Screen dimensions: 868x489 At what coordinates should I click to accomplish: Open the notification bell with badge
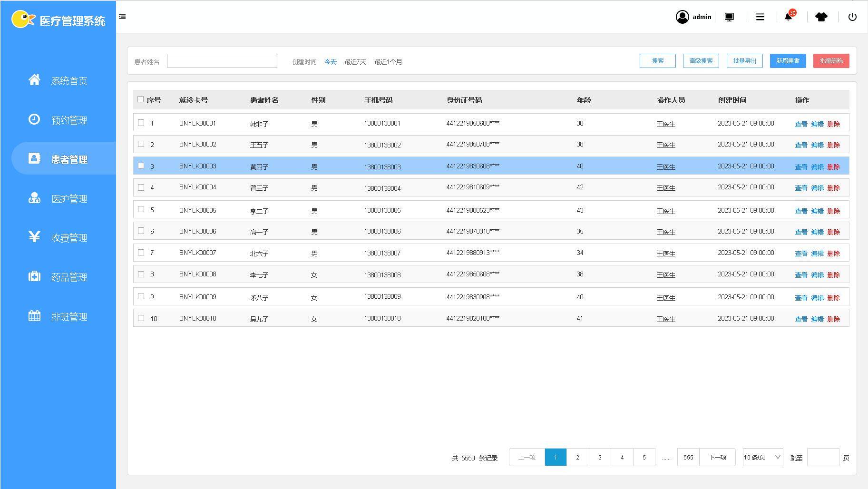coord(788,17)
